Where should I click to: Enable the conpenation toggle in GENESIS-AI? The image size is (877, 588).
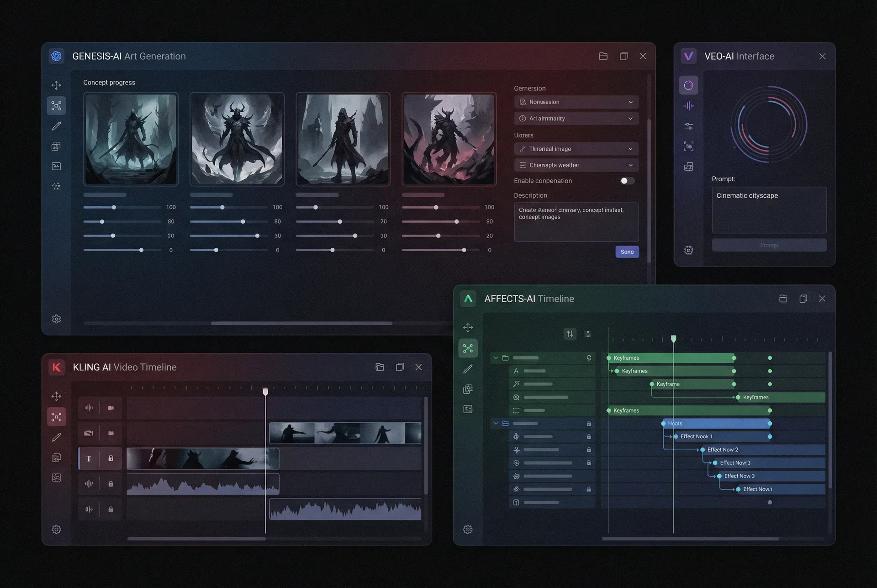[x=627, y=181]
